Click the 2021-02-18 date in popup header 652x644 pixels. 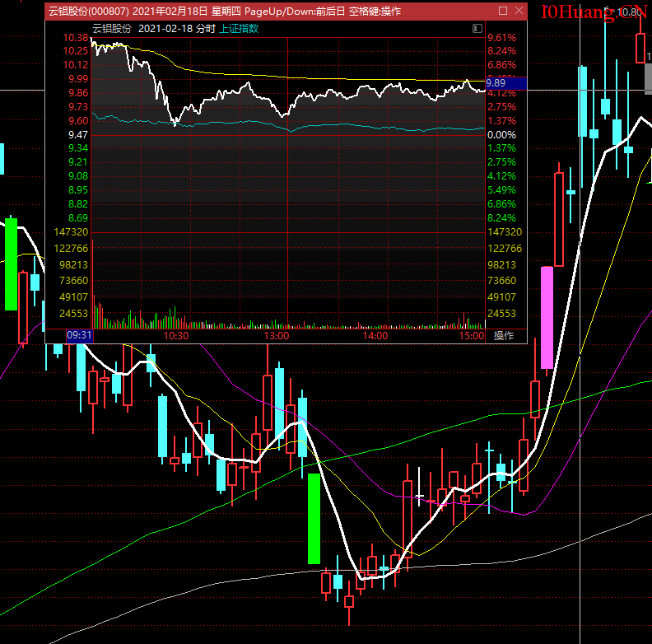(x=166, y=28)
